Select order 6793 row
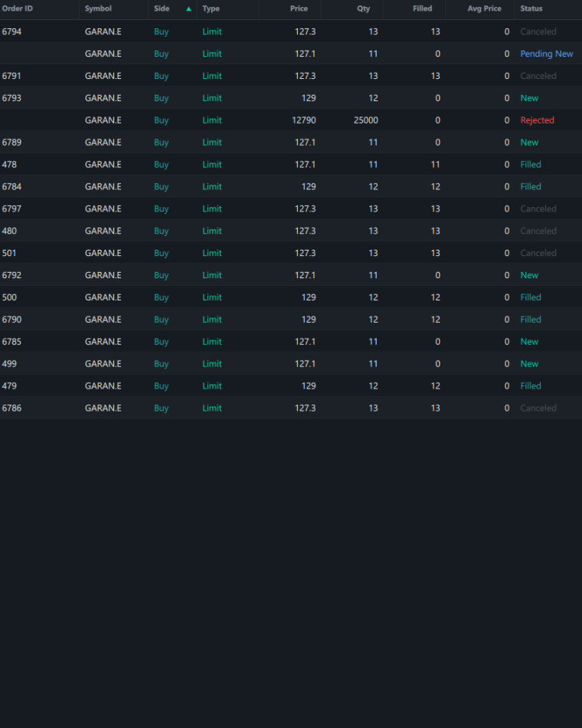 click(x=291, y=98)
